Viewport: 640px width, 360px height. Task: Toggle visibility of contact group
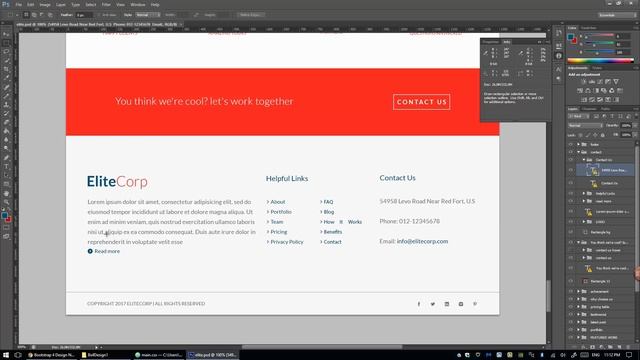click(x=571, y=152)
